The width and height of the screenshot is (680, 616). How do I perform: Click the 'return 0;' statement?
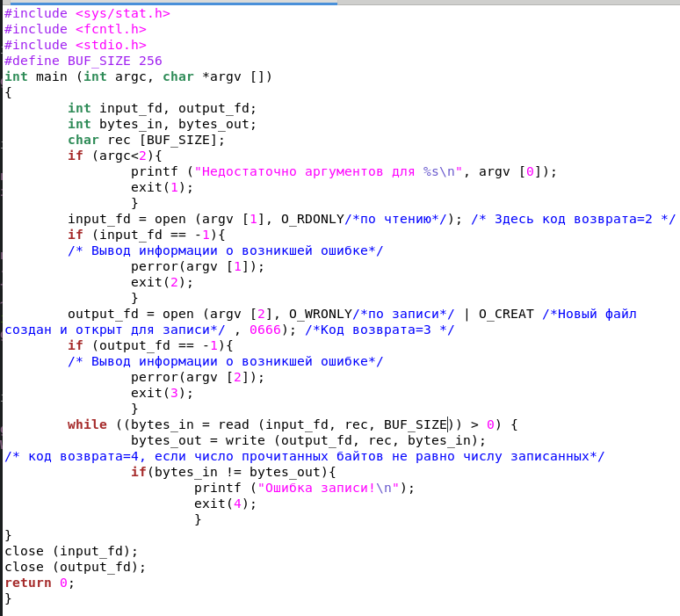tap(40, 583)
